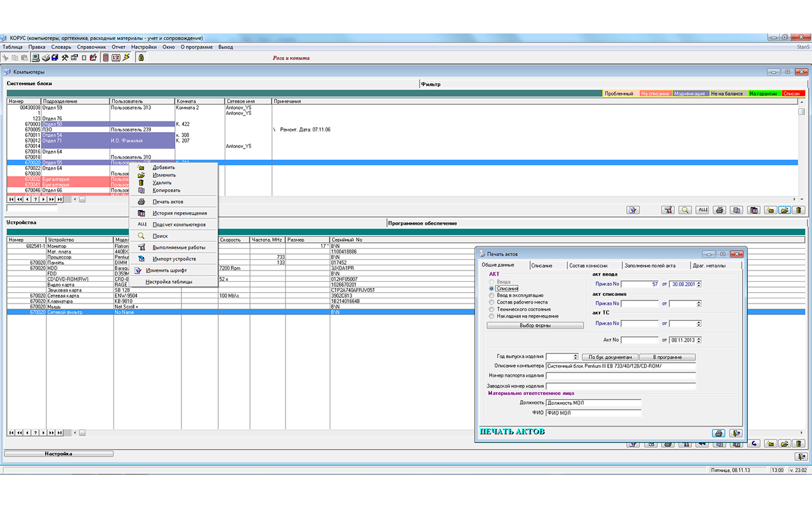812x508 pixels.
Task: Click the new folder add button under system blocks
Action: coord(770,210)
